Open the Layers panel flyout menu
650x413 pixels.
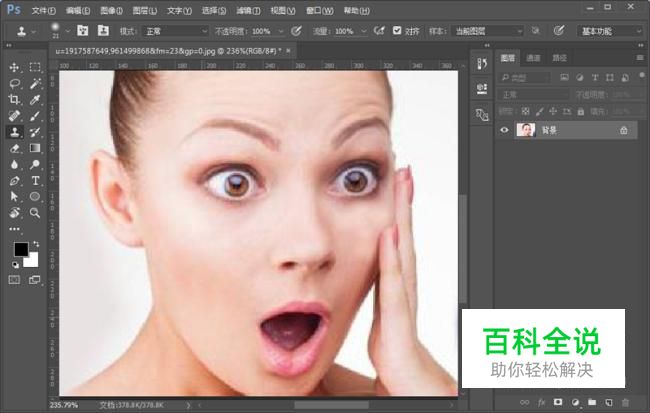640,58
